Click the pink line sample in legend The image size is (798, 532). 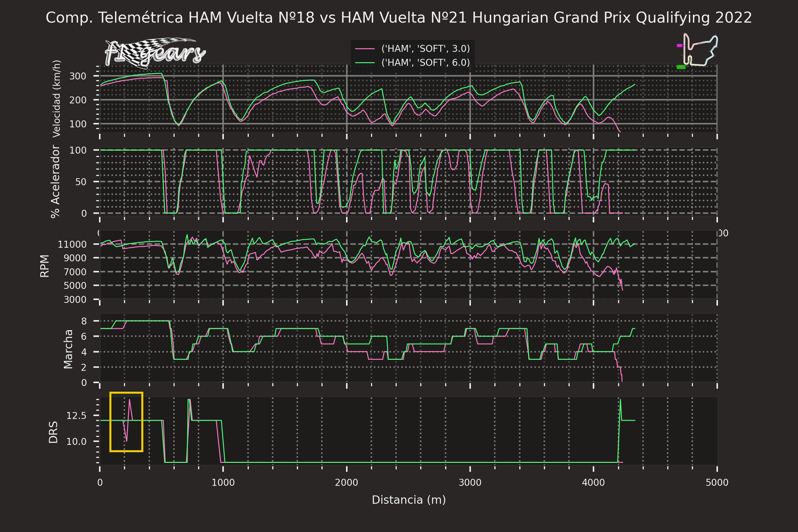[365, 49]
